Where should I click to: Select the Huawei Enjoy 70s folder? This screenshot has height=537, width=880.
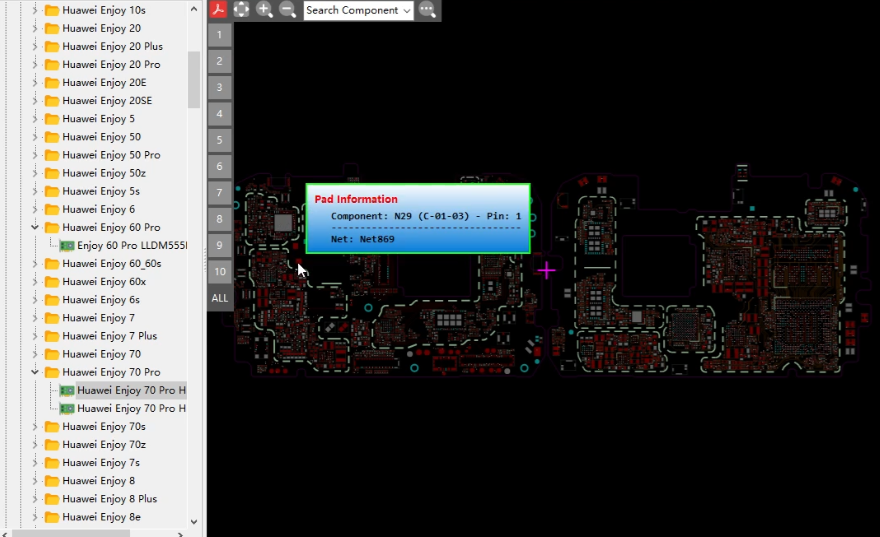[x=104, y=426]
